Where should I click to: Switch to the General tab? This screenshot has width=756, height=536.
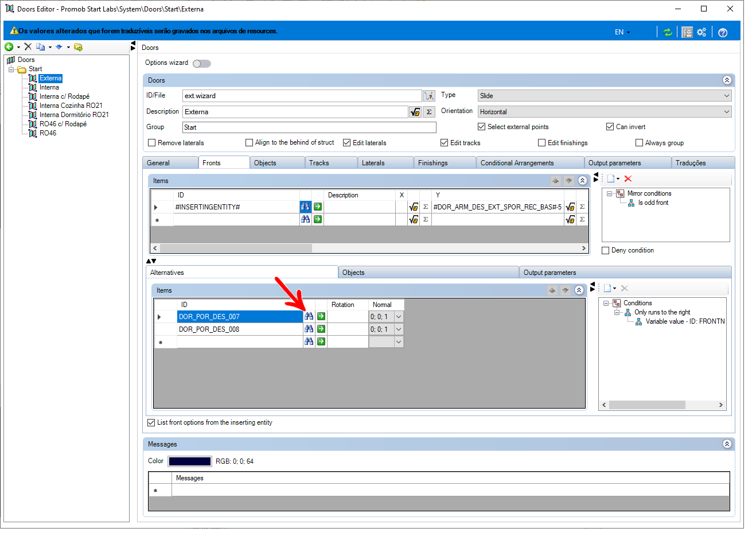(x=170, y=163)
